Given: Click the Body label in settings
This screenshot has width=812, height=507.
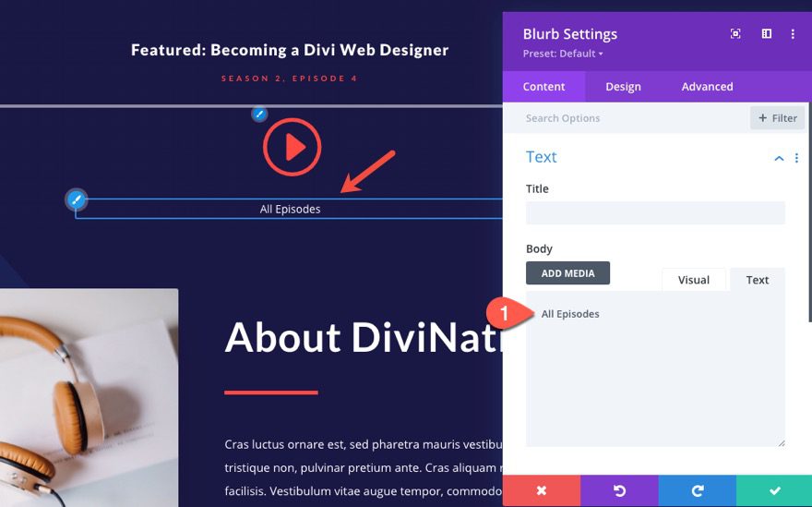Looking at the screenshot, I should (x=539, y=248).
